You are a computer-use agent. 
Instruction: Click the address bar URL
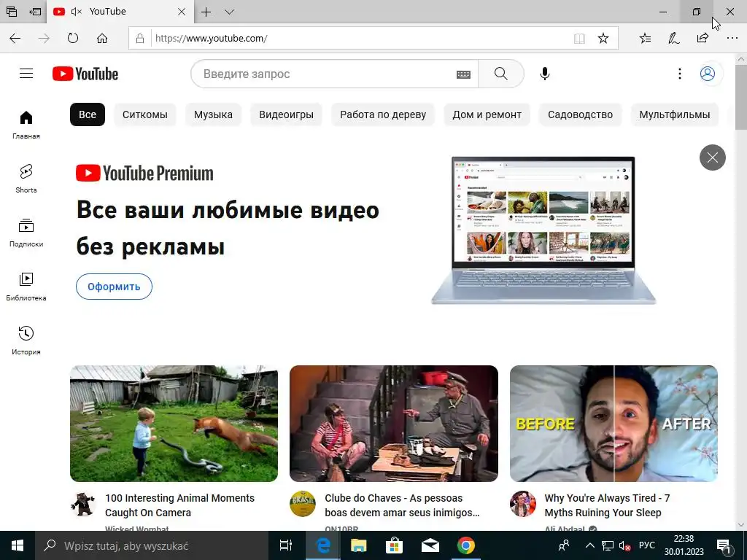pos(211,39)
